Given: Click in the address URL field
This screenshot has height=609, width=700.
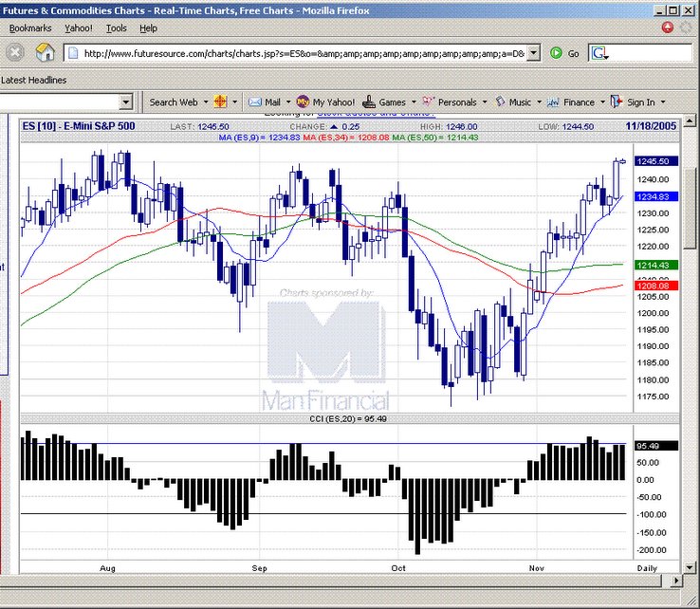Looking at the screenshot, I should click(x=304, y=53).
